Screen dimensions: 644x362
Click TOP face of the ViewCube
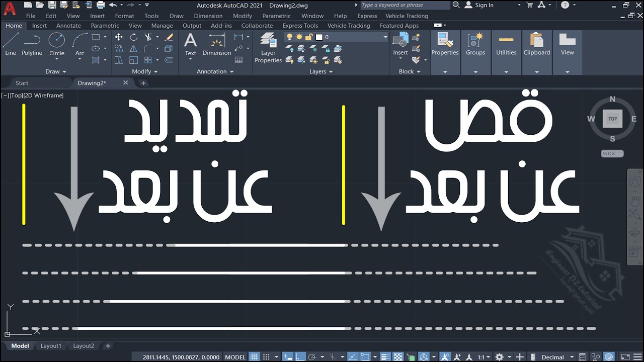point(612,119)
